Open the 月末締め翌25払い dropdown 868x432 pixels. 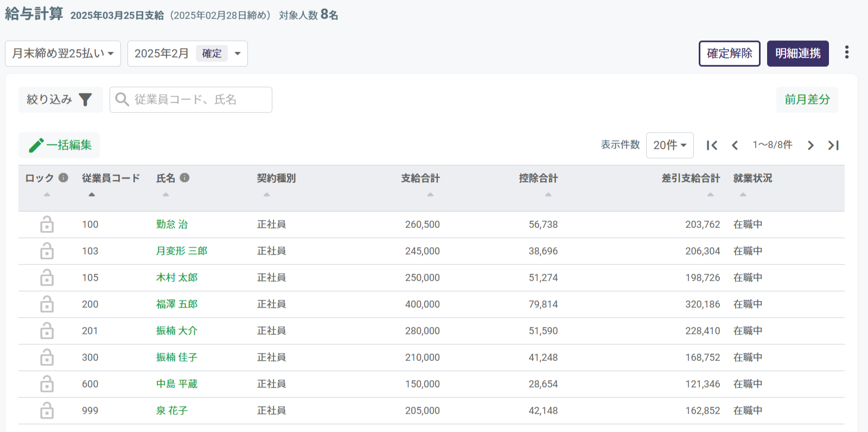(x=63, y=54)
